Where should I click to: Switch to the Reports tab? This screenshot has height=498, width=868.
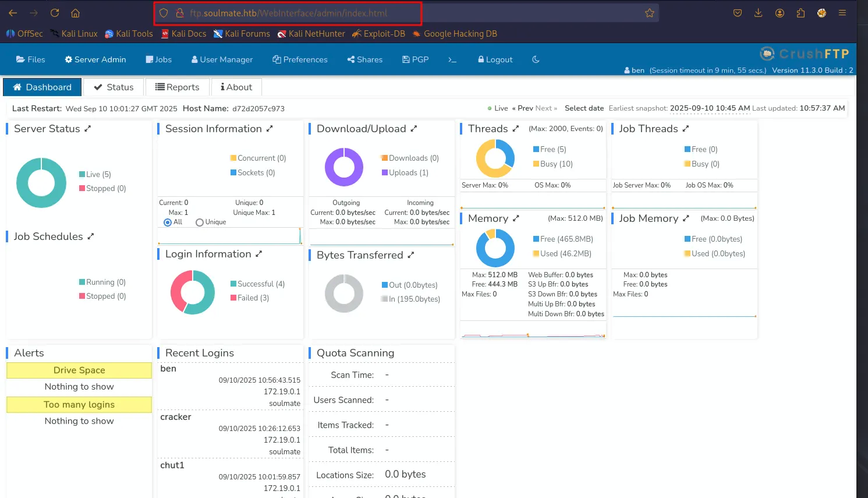pyautogui.click(x=178, y=87)
